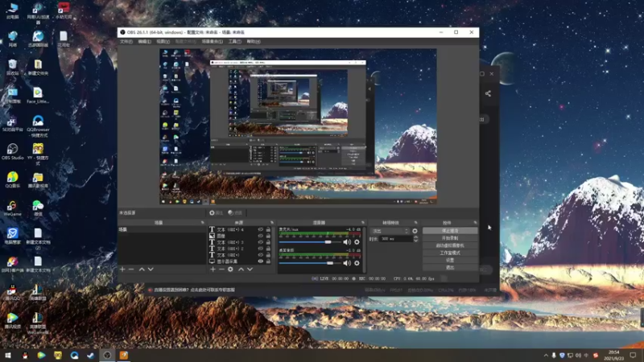Open Face_Little video file on desktop
The width and height of the screenshot is (644, 362).
[38, 95]
